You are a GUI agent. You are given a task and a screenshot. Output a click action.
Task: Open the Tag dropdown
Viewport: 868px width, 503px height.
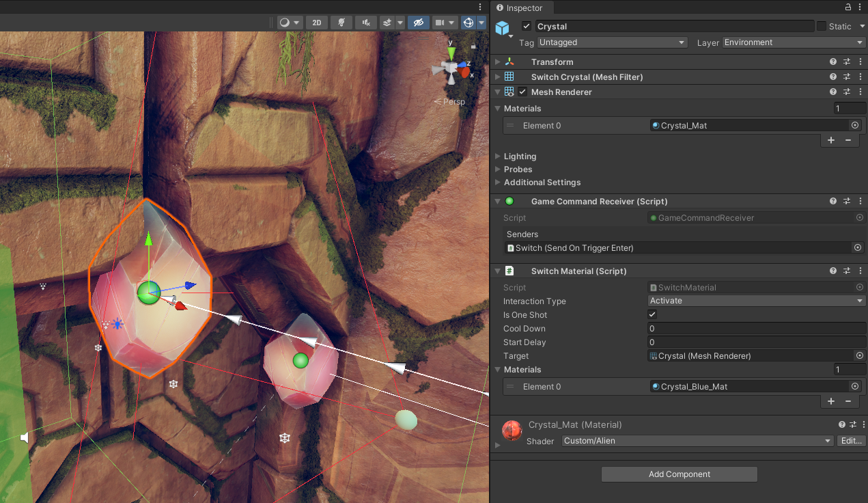click(612, 42)
